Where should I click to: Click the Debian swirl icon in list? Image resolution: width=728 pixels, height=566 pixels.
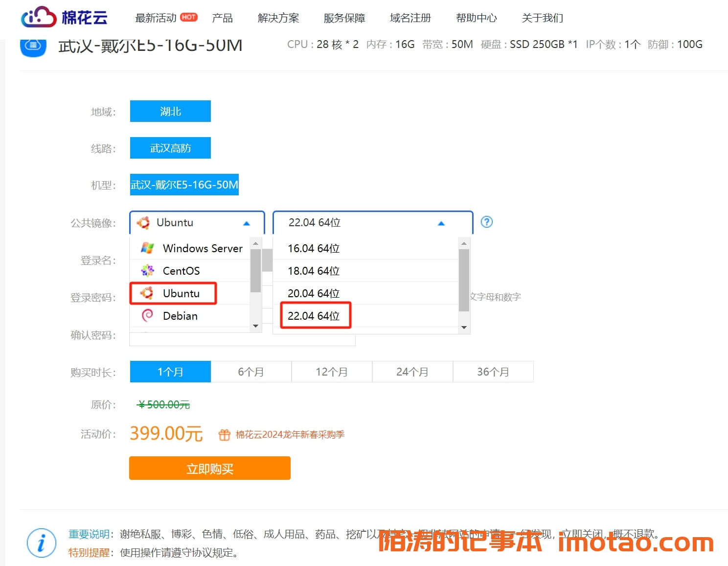tap(147, 315)
